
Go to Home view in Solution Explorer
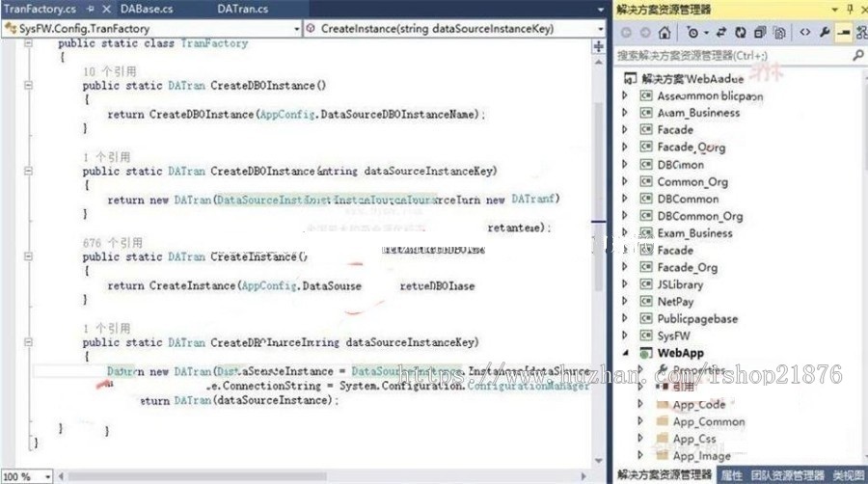coord(665,33)
